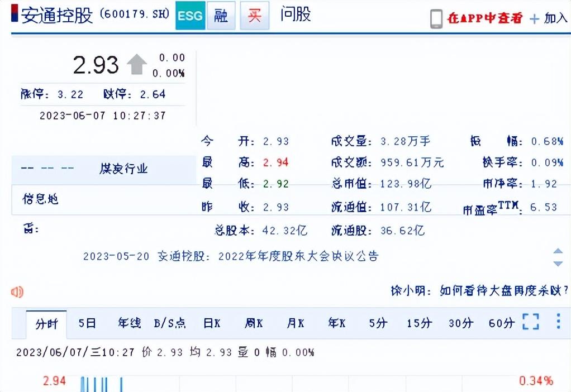Click the 流通股 value 36.62亿
This screenshot has width=571, height=392.
(x=403, y=231)
